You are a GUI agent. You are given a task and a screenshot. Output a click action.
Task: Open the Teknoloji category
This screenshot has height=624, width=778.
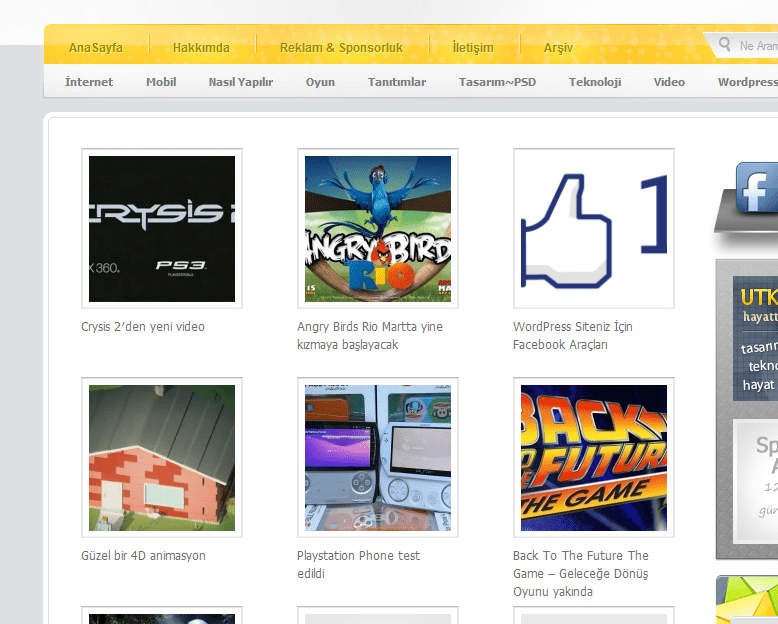[594, 82]
